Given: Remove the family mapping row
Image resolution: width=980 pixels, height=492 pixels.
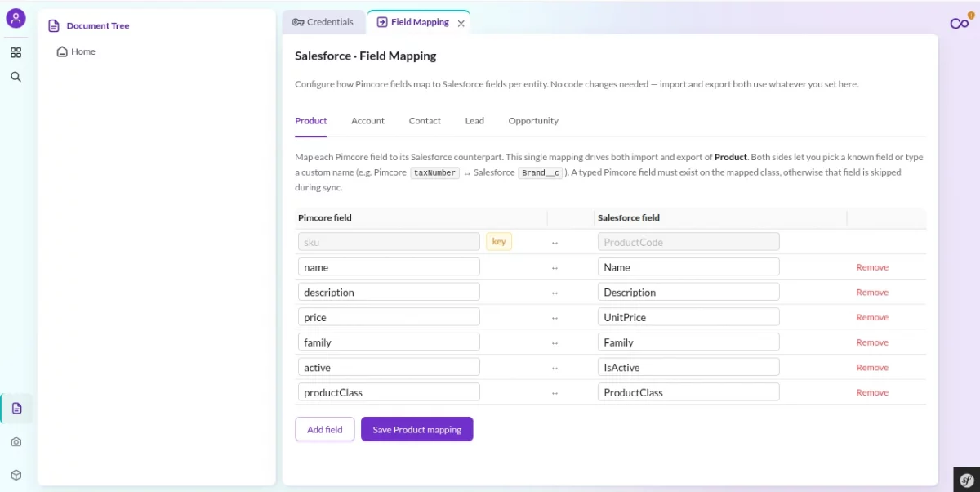Looking at the screenshot, I should pyautogui.click(x=872, y=342).
